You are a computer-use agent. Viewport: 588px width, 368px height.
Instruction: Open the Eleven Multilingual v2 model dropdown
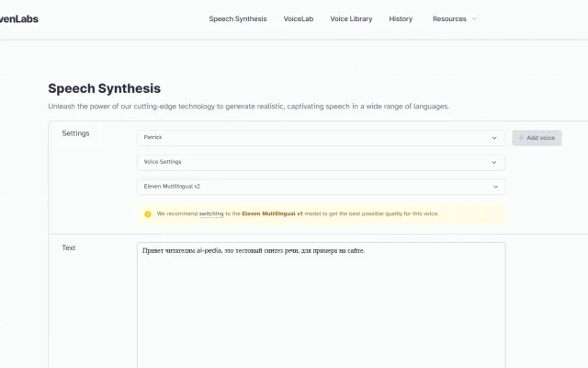(x=321, y=187)
